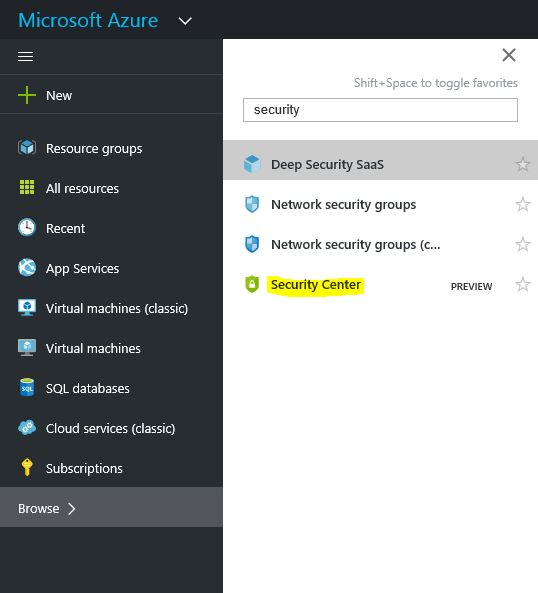The height and width of the screenshot is (593, 538).
Task: Open the highlighted Security Center result
Action: 316,285
